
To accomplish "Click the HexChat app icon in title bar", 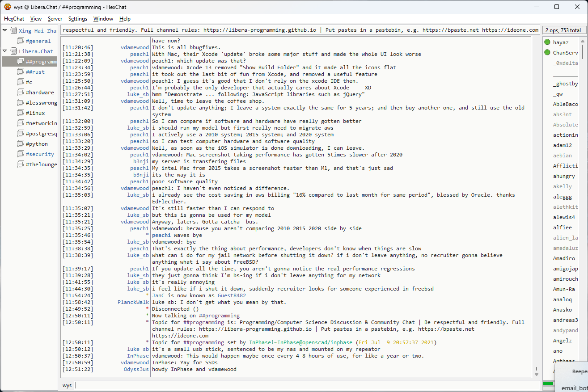I will click(7, 7).
